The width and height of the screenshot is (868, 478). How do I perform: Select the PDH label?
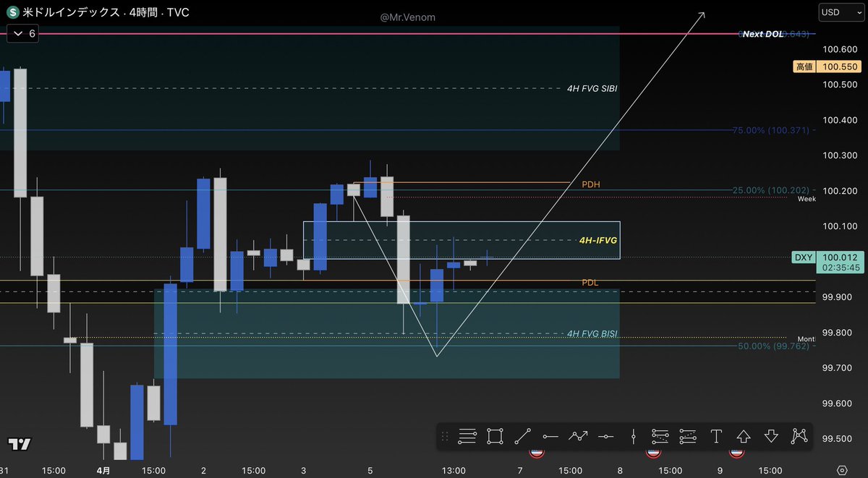tap(591, 184)
